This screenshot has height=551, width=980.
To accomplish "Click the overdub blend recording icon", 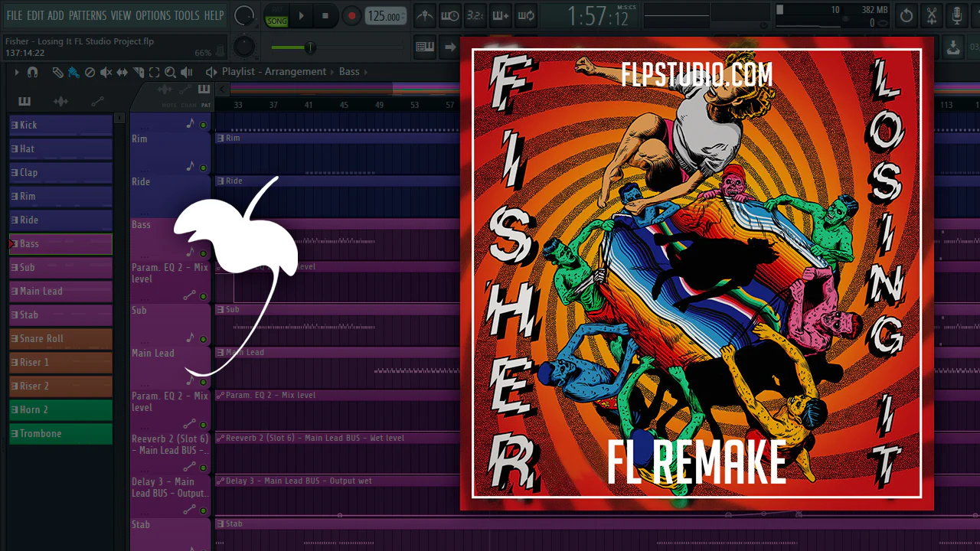I will pos(500,15).
